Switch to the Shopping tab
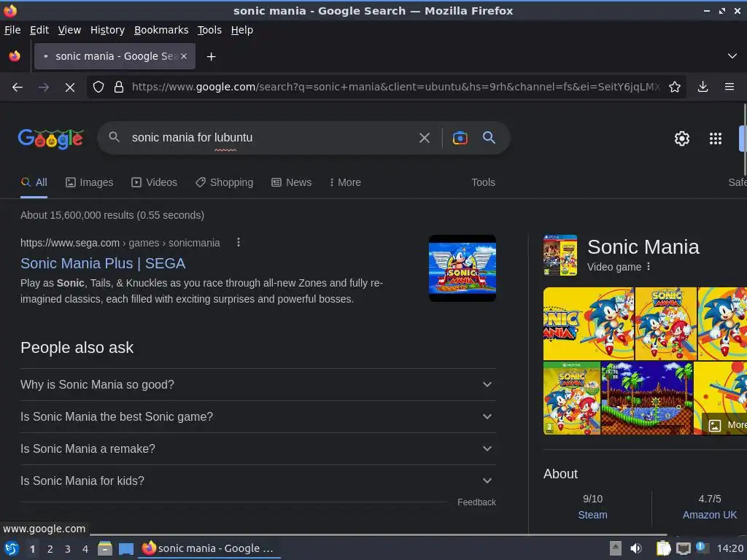Screen dimensions: 747x560 coord(225,182)
